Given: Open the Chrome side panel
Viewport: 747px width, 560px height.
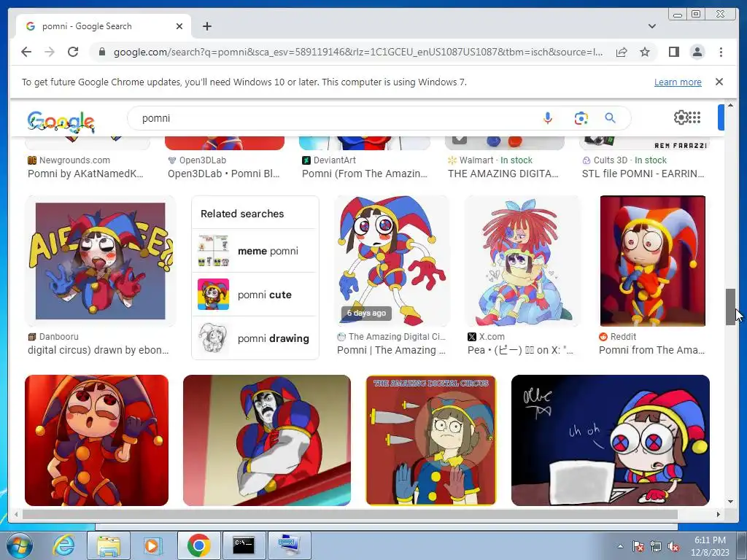Looking at the screenshot, I should tap(673, 52).
